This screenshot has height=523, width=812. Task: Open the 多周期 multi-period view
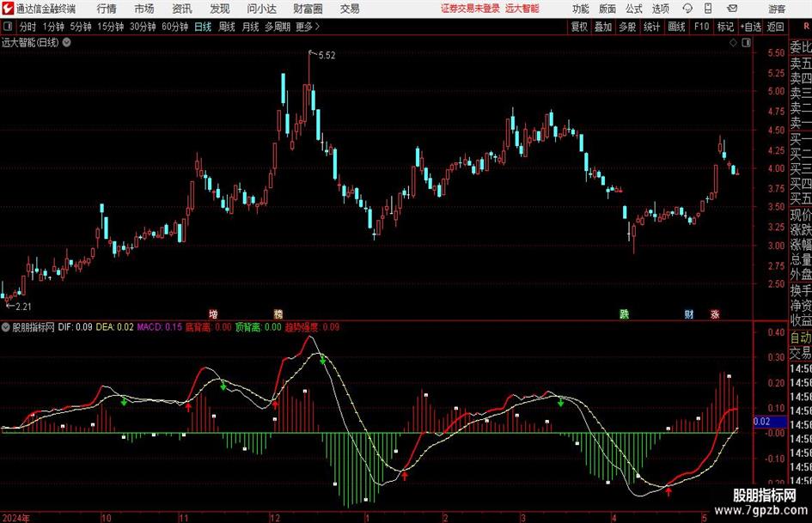click(x=278, y=27)
